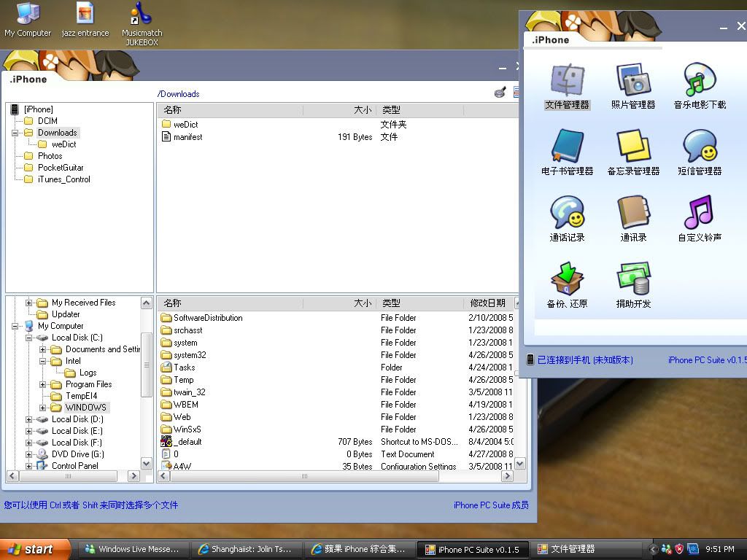Click the Start button

point(34,549)
